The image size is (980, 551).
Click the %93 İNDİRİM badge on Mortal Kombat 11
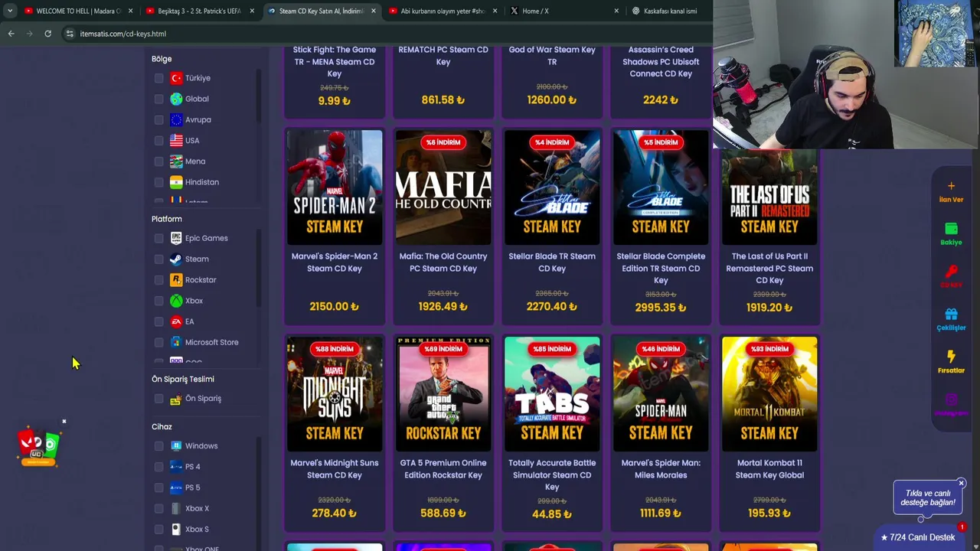(769, 349)
